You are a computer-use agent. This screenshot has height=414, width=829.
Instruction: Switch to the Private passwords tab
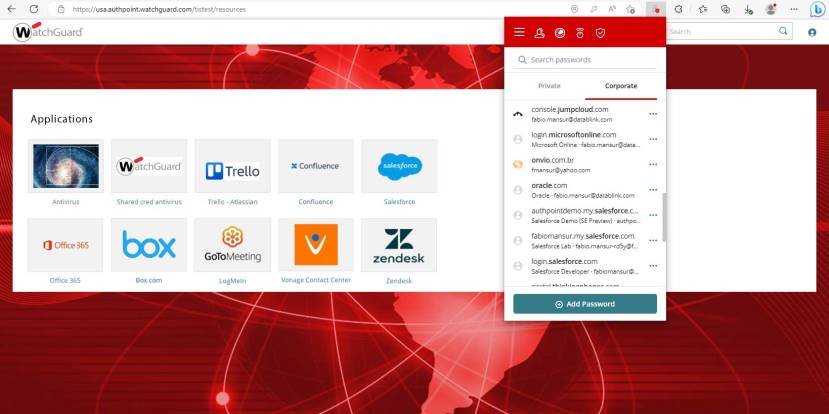click(x=549, y=86)
